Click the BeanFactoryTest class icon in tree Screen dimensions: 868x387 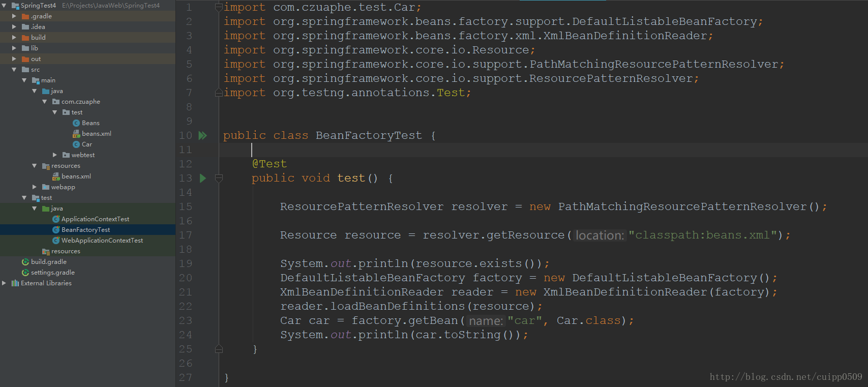[x=56, y=230]
